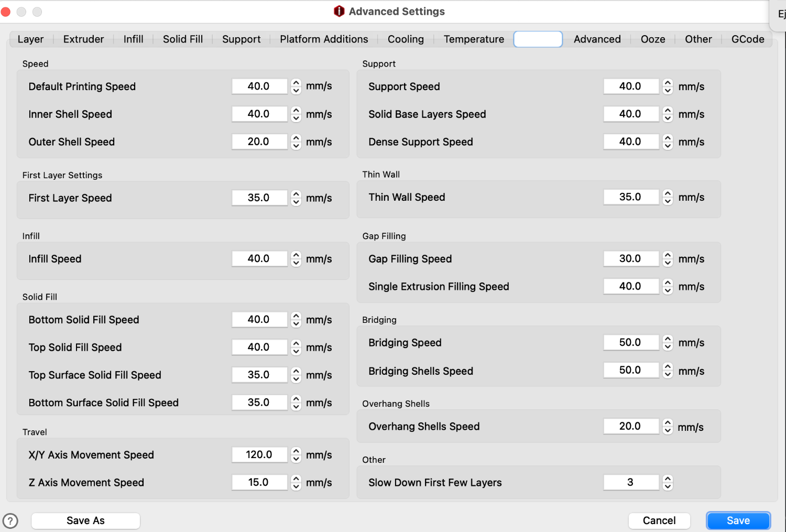Click the Save button

point(738,520)
